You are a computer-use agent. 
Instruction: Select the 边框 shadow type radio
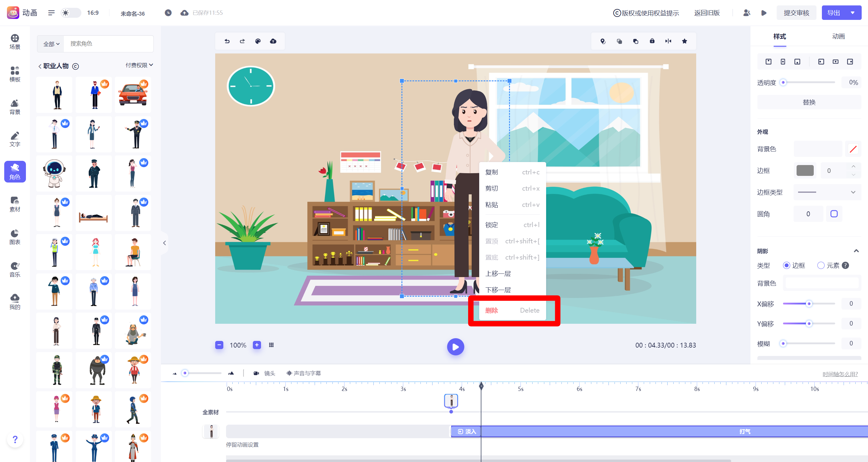click(x=786, y=265)
